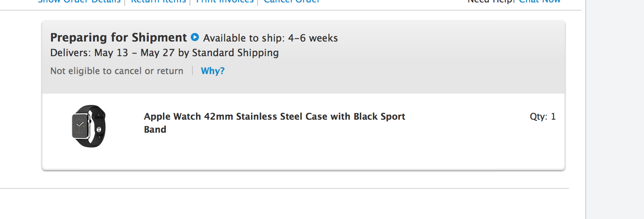Click the Cancel Order link

pyautogui.click(x=291, y=1)
